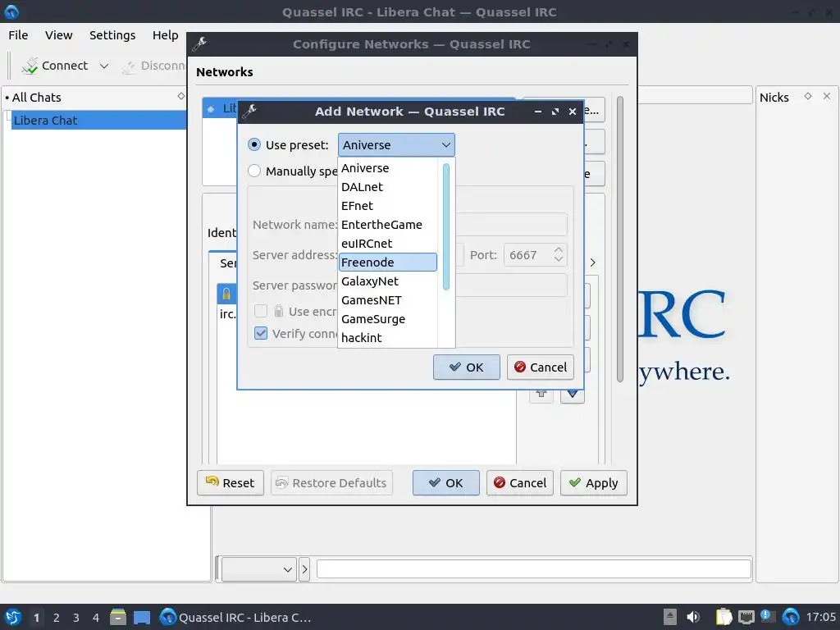Move server down with arrow button
Screen dimensions: 840x630
[x=572, y=394]
